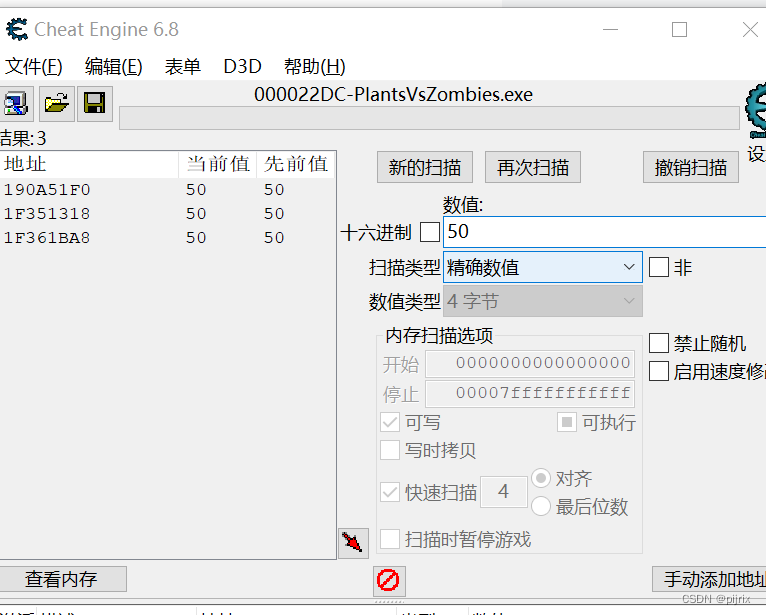Screen dimensions: 766x615
Task: Click the Cheat Engine title bar icon
Action: pyautogui.click(x=17, y=29)
